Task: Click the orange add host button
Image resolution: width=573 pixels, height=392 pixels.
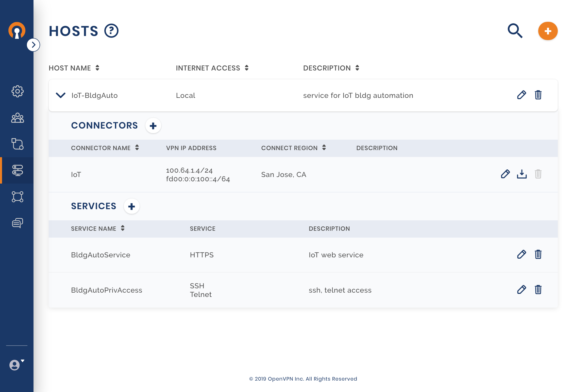Action: [548, 31]
